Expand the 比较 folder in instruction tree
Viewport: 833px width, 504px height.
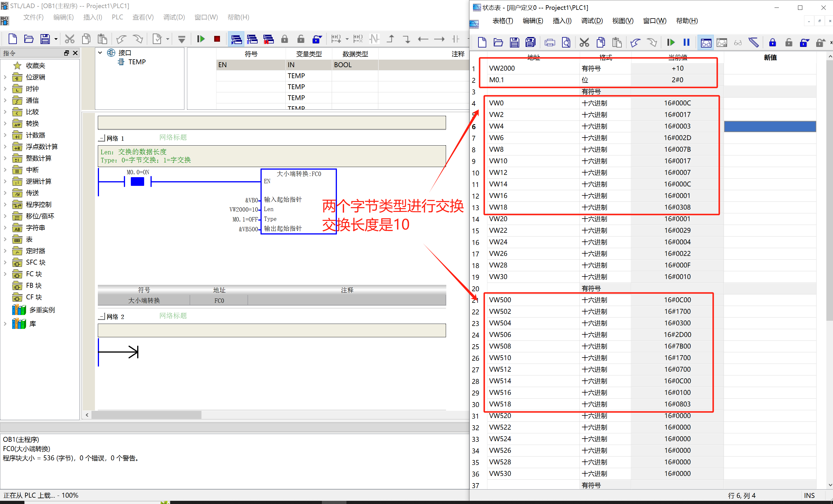tap(5, 112)
